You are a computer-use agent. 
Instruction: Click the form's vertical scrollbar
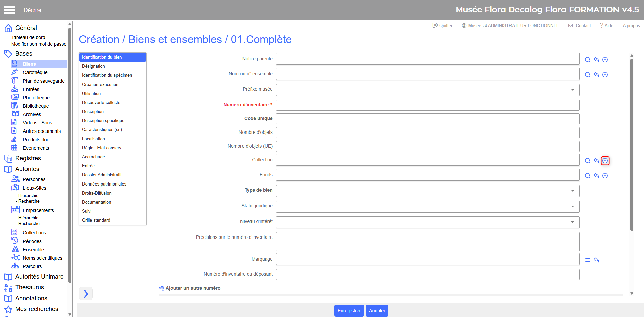pyautogui.click(x=631, y=144)
